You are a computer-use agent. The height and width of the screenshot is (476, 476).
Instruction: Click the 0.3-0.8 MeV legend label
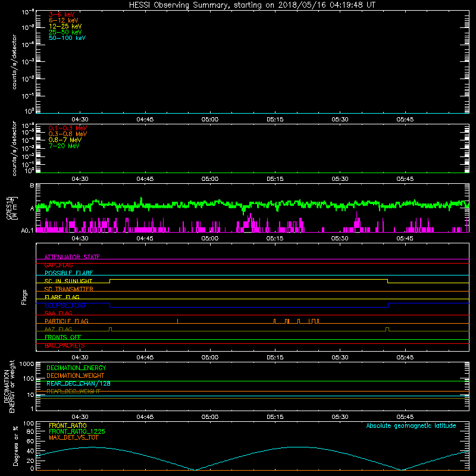68,134
